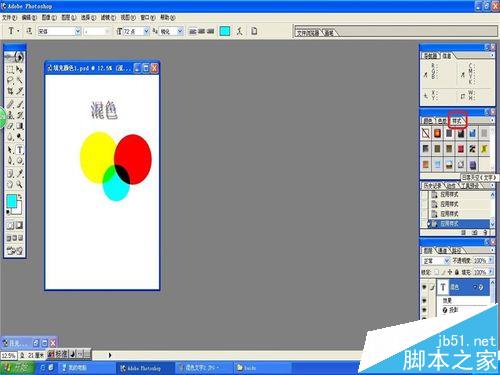Select the Dodge tool

pyautogui.click(x=19, y=137)
